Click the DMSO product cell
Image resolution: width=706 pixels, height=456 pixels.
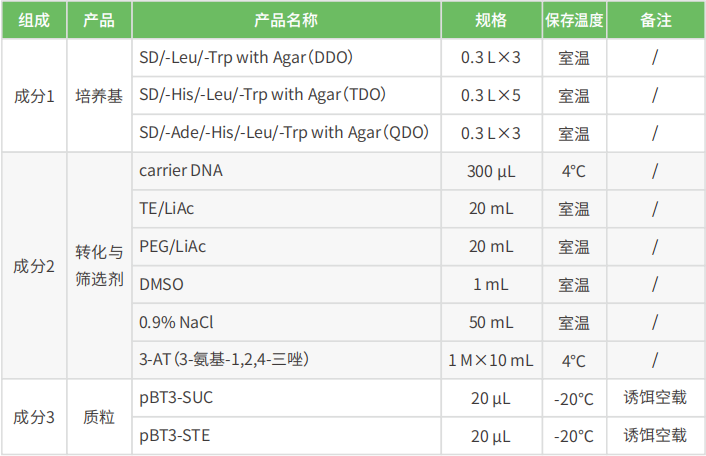(161, 285)
